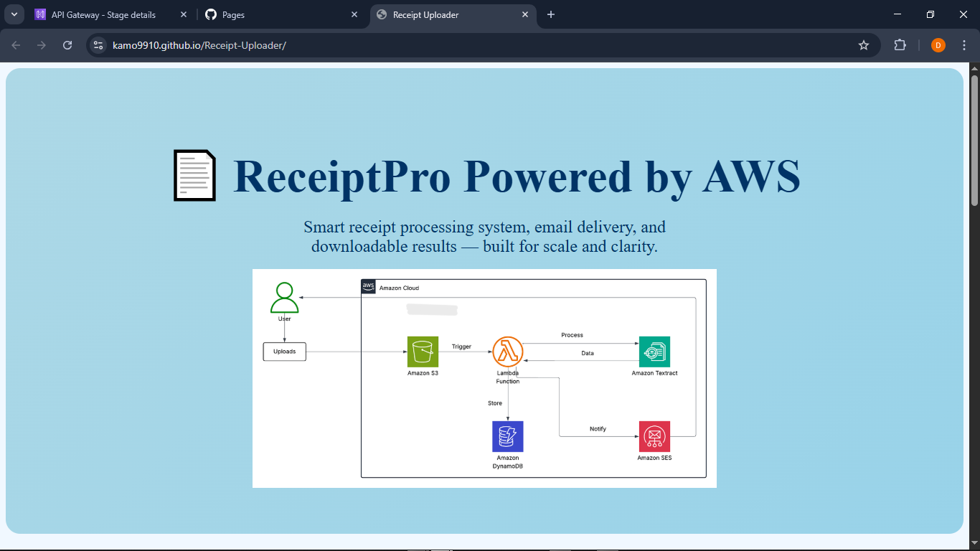The height and width of the screenshot is (551, 980).
Task: Bookmark this page with the star icon
Action: point(864,45)
